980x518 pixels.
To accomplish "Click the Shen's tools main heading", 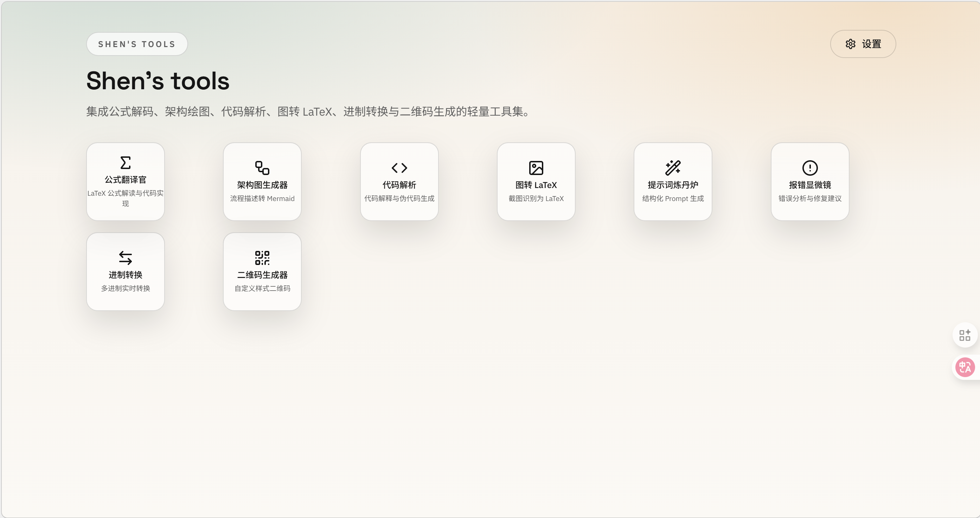I will (x=158, y=80).
